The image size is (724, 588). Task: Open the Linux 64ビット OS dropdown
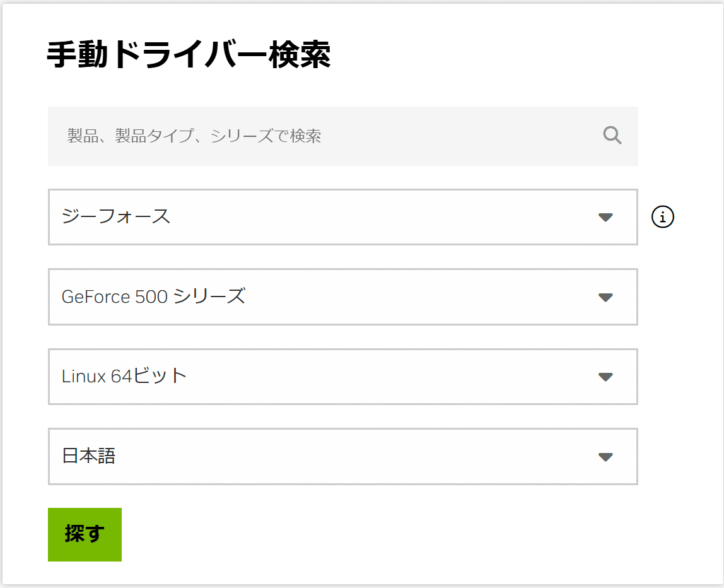tap(342, 377)
